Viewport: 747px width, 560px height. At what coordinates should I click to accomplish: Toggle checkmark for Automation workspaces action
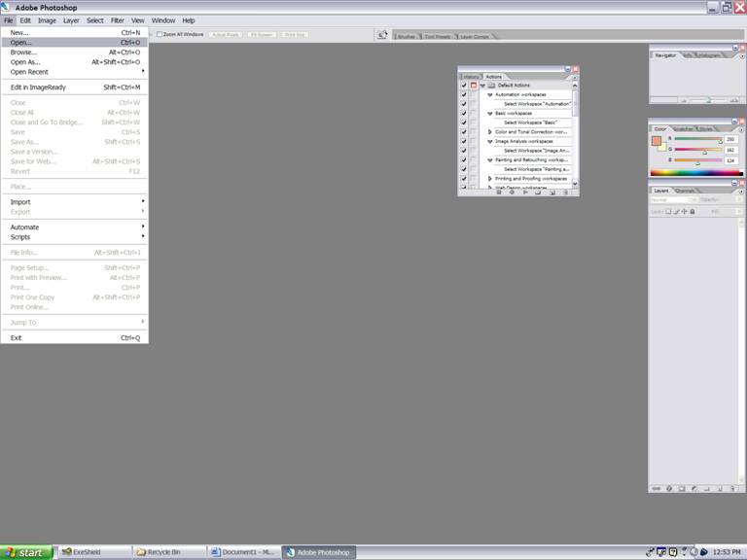(464, 94)
